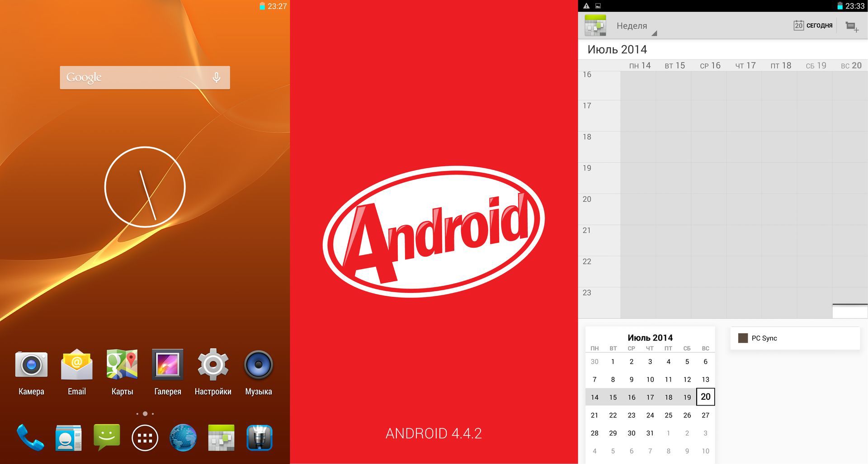The image size is (868, 464).
Task: Select the вс 20 week header
Action: (851, 66)
